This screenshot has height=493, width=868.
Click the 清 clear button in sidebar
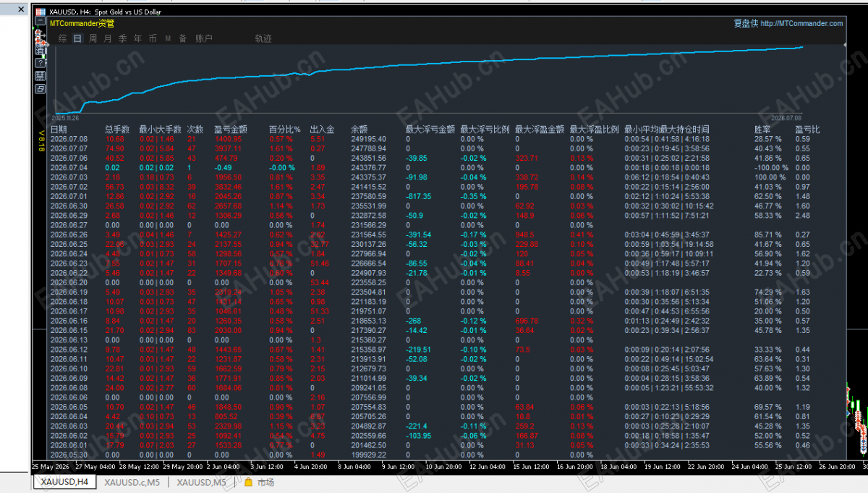click(x=41, y=50)
